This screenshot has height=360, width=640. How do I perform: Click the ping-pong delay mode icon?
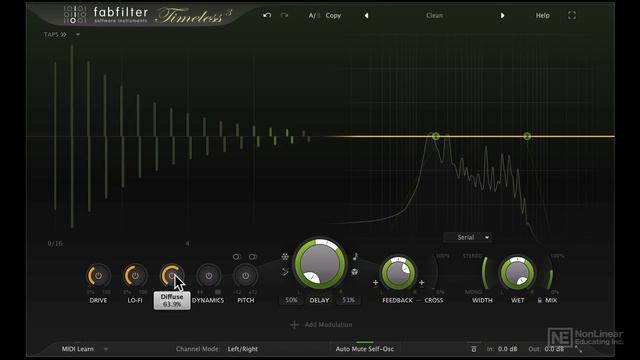coord(355,271)
